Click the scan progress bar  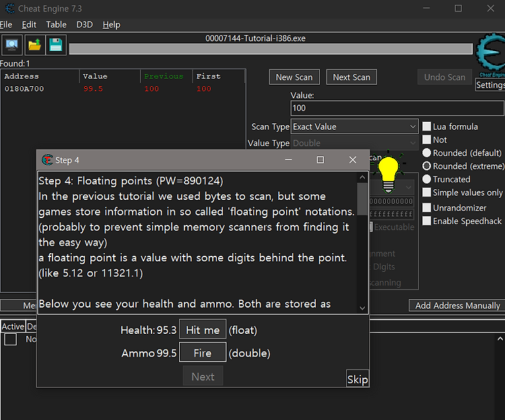pyautogui.click(x=271, y=49)
